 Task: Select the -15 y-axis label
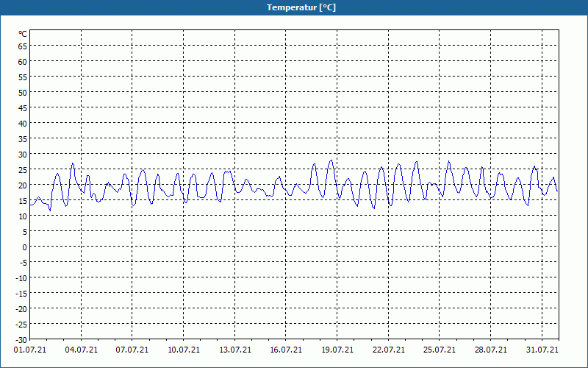point(21,293)
